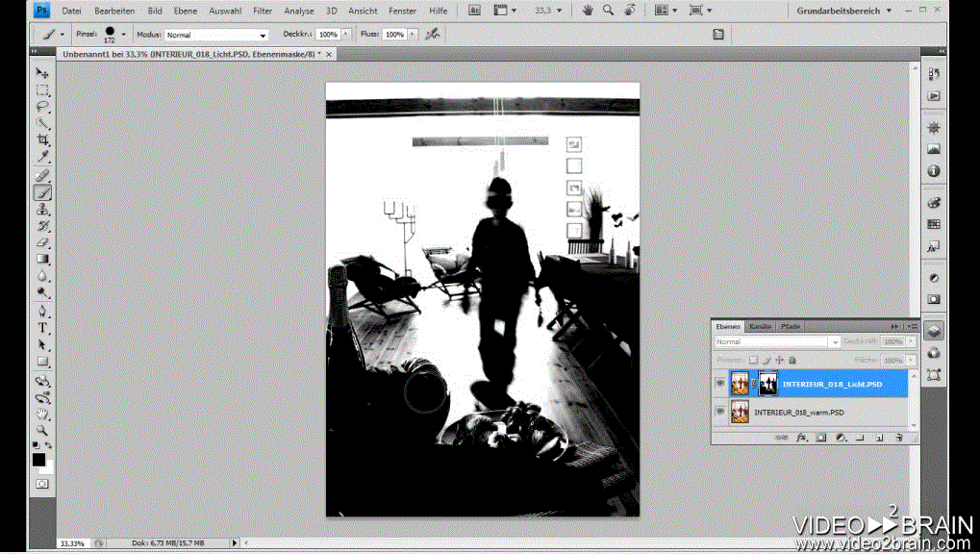
Task: Select the Path Selection tool
Action: [x=42, y=344]
